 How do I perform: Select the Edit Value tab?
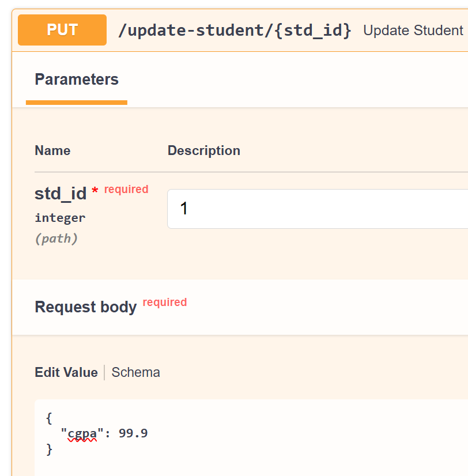pyautogui.click(x=66, y=372)
